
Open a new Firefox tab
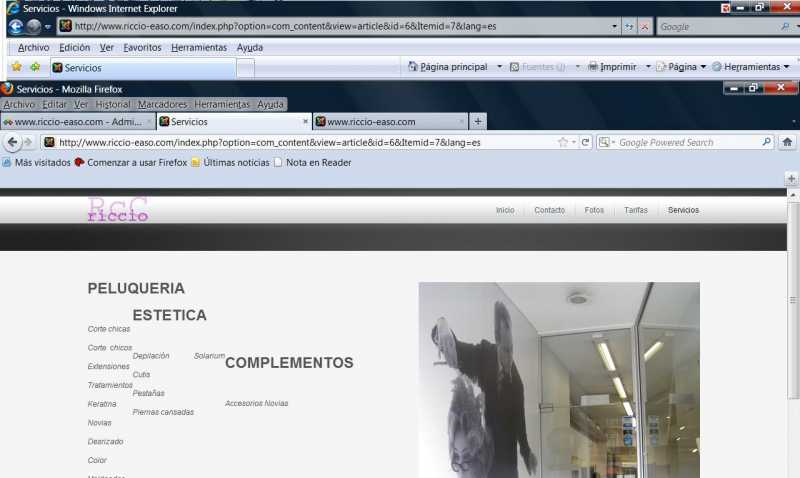pos(478,121)
